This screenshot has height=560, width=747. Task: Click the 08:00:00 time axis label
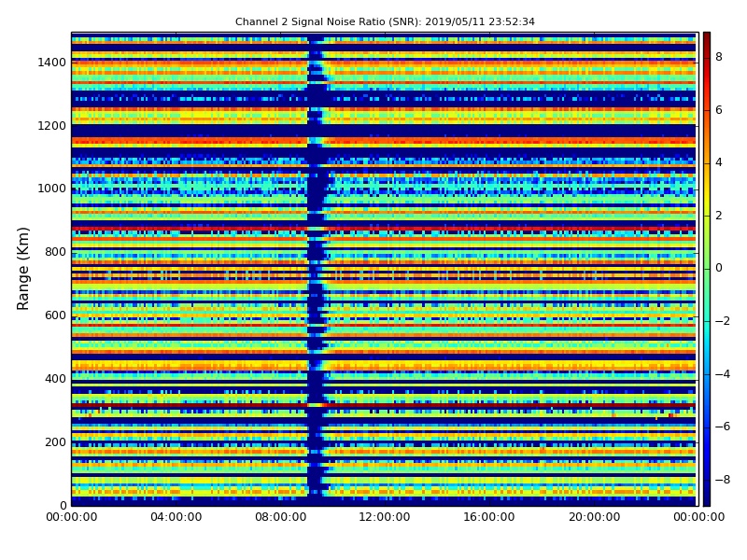pyautogui.click(x=281, y=517)
